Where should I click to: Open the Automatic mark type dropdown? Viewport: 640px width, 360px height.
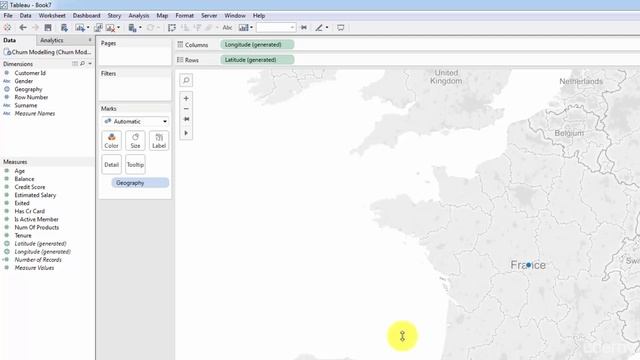point(135,122)
